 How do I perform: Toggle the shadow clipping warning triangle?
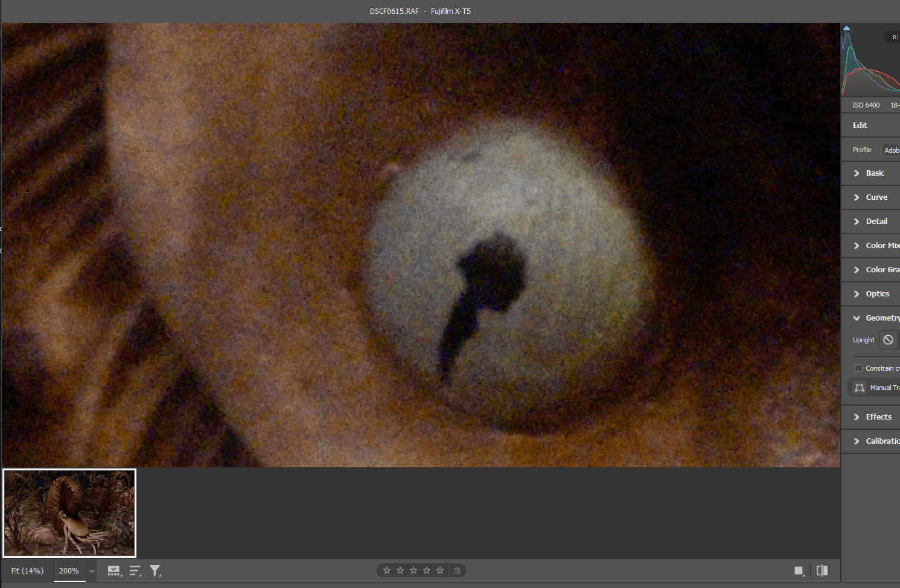(847, 28)
